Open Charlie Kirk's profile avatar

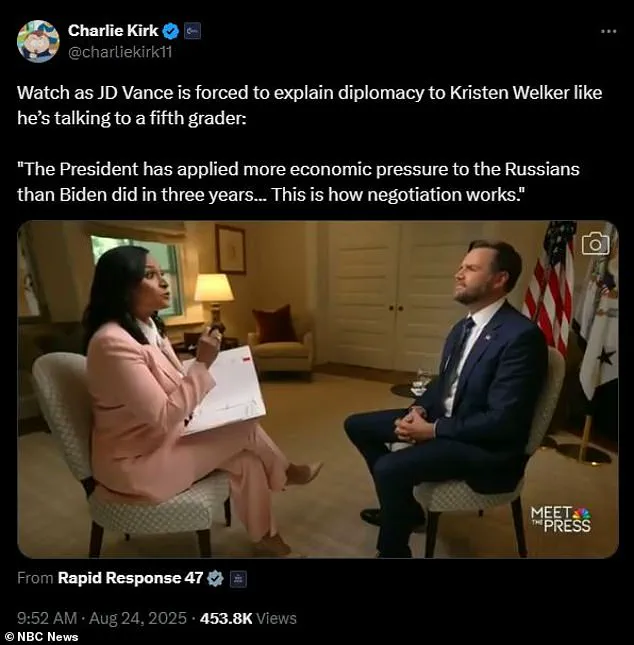(38, 41)
